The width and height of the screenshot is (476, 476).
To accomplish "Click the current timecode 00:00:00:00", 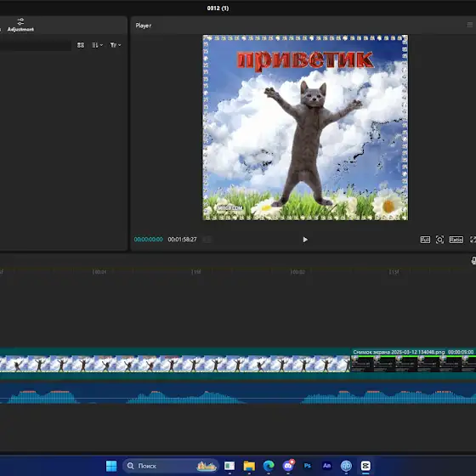I will point(148,239).
